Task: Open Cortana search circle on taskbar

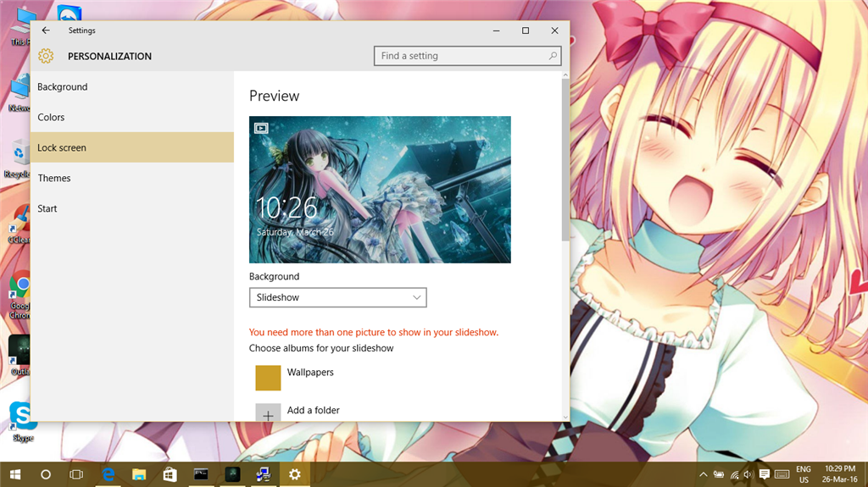Action: [46, 474]
